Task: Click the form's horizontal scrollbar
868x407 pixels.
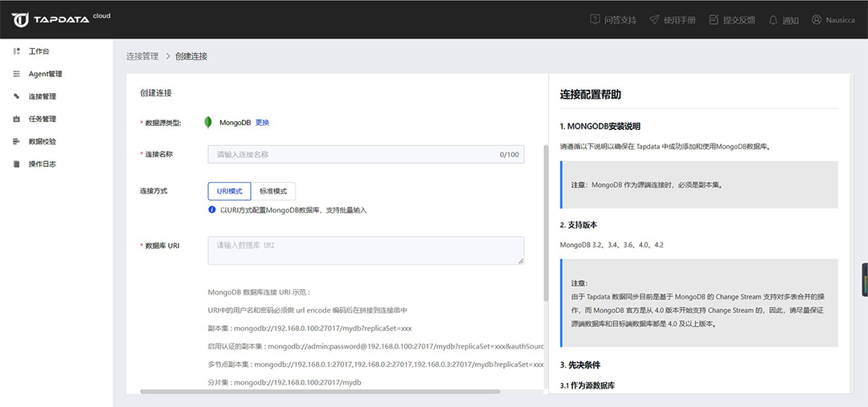Action: click(x=320, y=392)
